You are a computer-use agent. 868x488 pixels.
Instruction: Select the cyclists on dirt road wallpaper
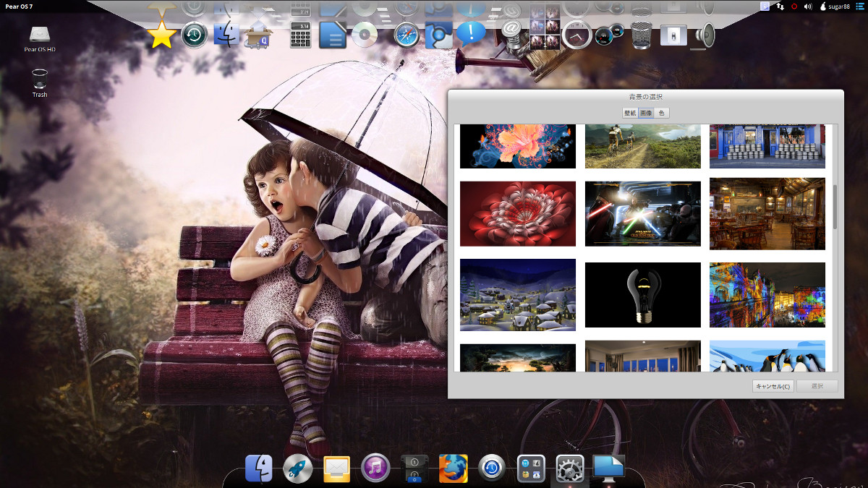click(643, 146)
